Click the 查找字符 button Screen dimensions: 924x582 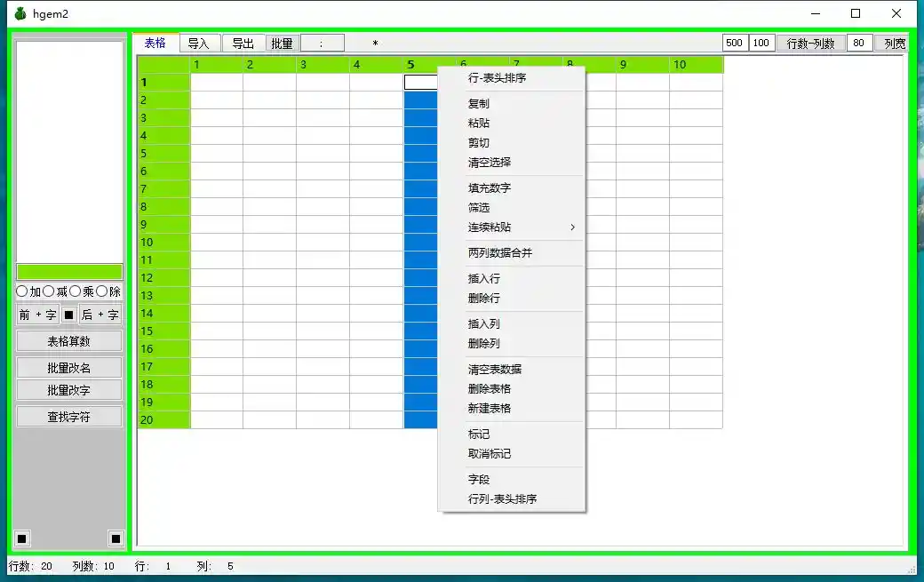click(x=69, y=417)
